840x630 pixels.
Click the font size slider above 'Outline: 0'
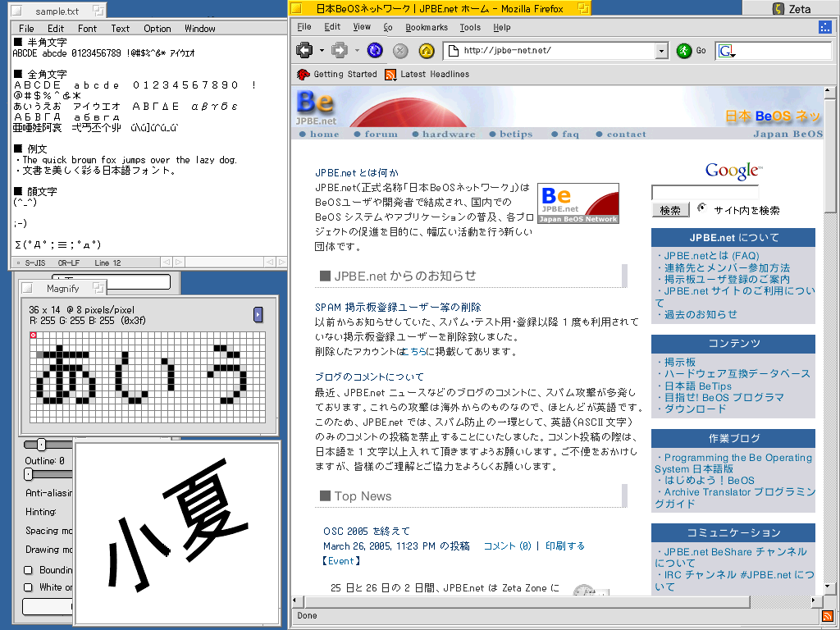tap(41, 444)
